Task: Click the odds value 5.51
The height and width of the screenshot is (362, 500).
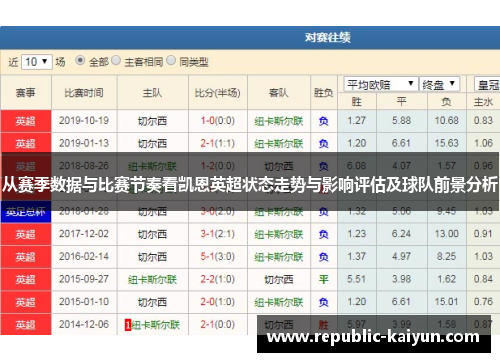Action: (357, 279)
